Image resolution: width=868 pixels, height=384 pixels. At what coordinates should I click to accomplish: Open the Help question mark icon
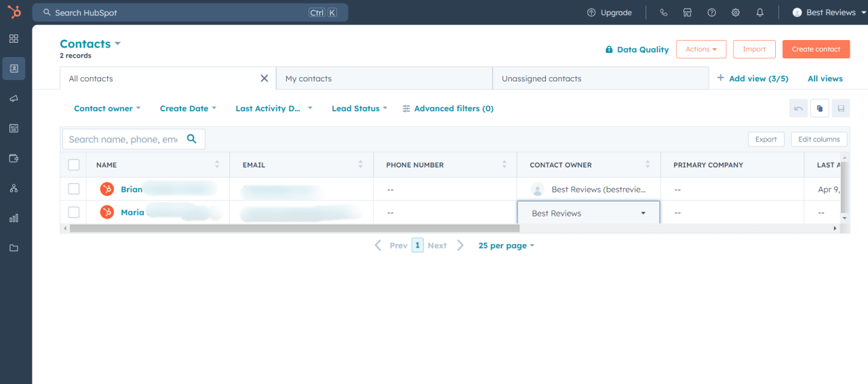tap(711, 12)
